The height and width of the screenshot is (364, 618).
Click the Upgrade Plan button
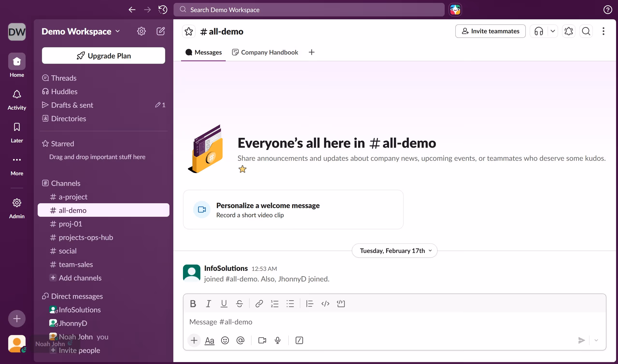103,56
